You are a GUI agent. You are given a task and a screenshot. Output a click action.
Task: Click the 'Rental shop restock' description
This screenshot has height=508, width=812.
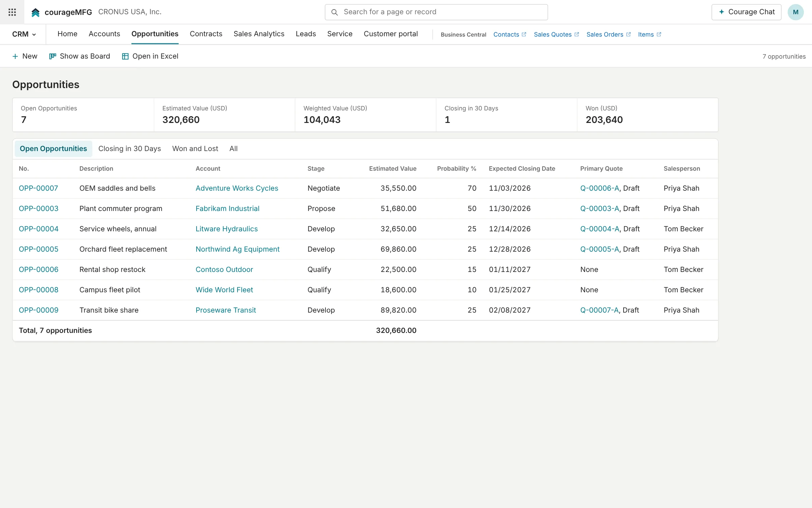[x=112, y=270]
